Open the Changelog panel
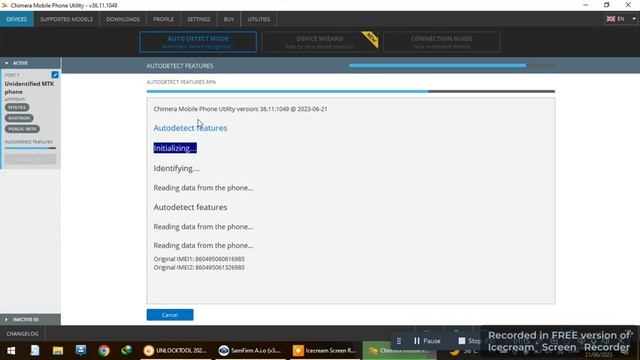Screen dimensions: 640x360 [22, 334]
